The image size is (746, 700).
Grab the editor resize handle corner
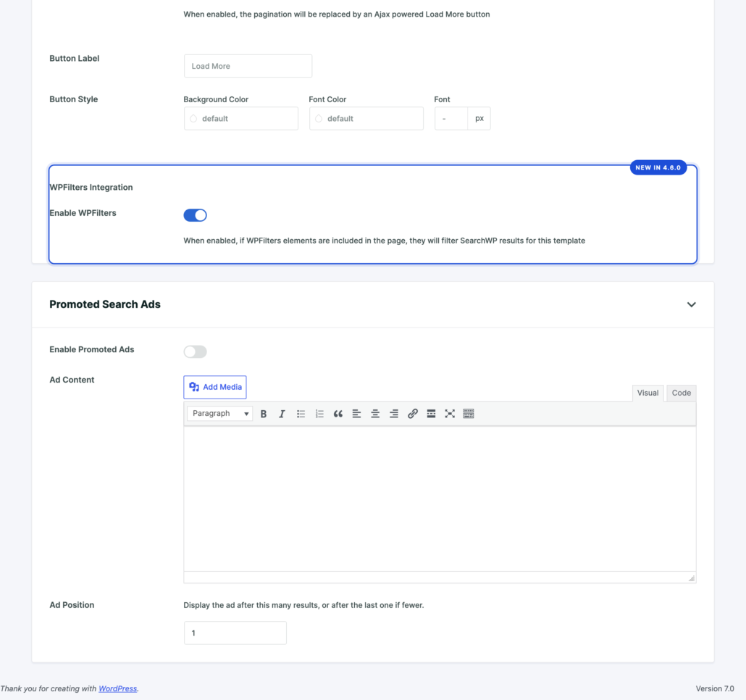(691, 578)
